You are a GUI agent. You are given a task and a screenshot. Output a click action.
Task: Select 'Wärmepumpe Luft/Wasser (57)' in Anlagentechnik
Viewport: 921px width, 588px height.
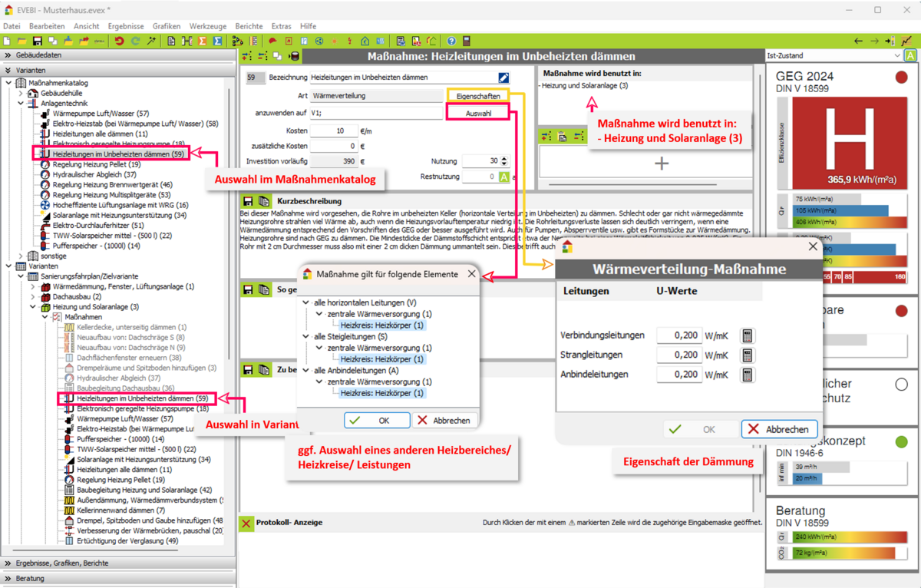(x=101, y=114)
